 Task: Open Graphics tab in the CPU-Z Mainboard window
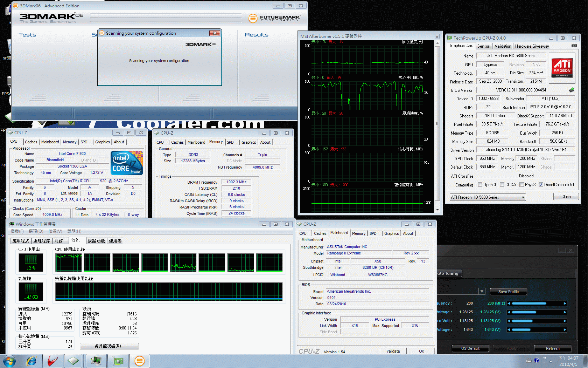pos(391,233)
